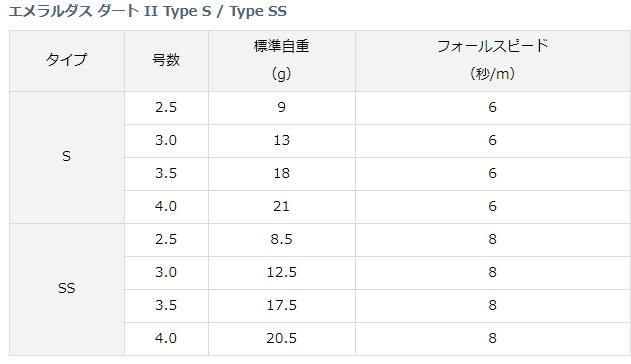Click the 18 weight cell
The image size is (631, 364).
282,174
